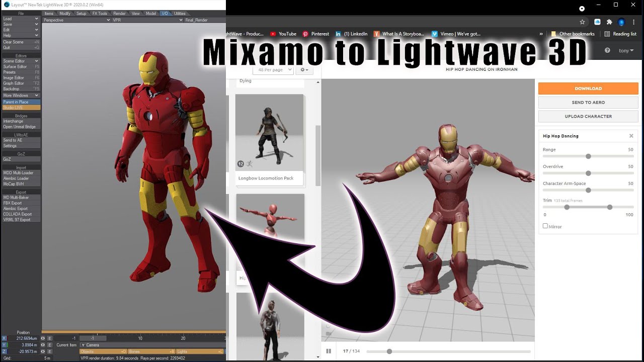The height and width of the screenshot is (362, 644).
Task: Toggle Parent in Place in LightWave
Action: (21, 102)
